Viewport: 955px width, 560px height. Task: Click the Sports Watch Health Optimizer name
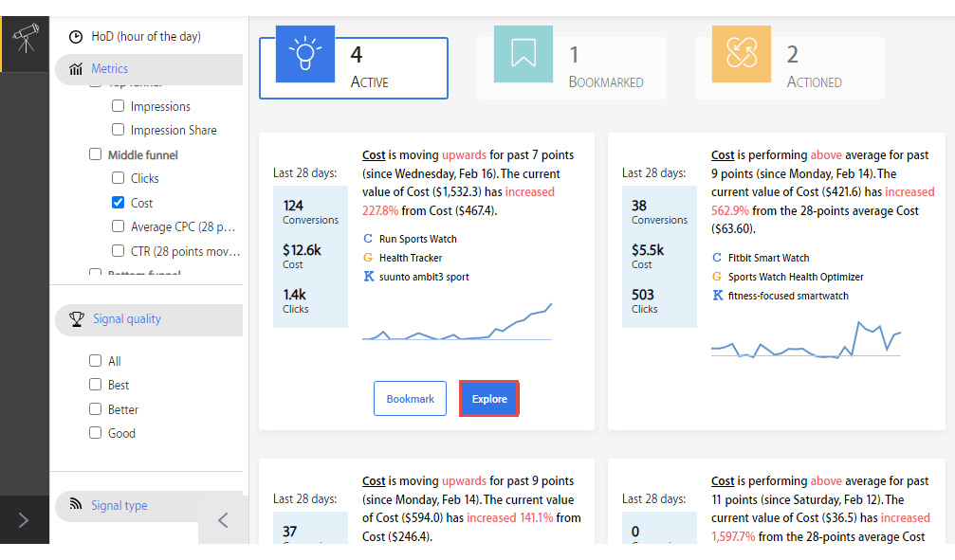point(796,277)
